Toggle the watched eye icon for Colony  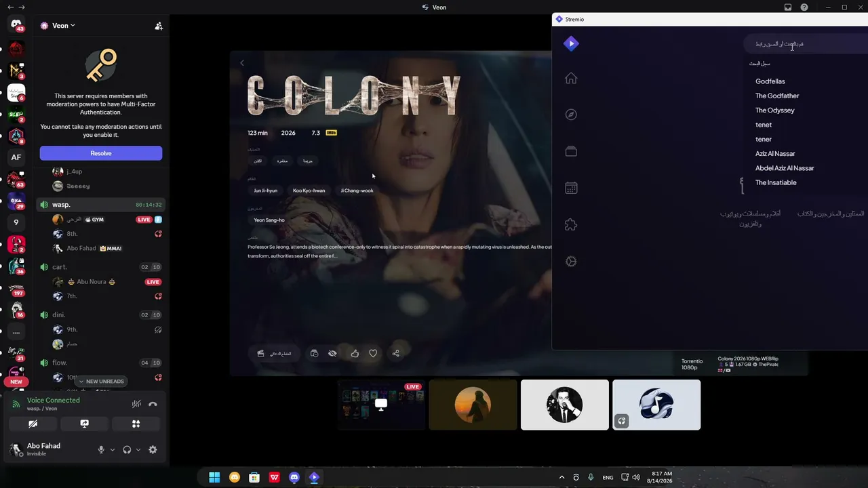point(332,353)
